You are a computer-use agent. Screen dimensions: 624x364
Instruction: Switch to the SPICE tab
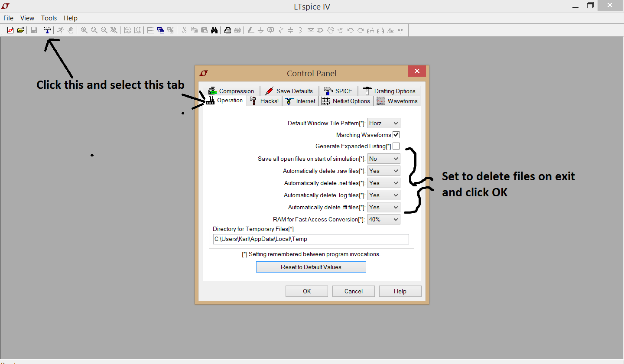point(338,91)
